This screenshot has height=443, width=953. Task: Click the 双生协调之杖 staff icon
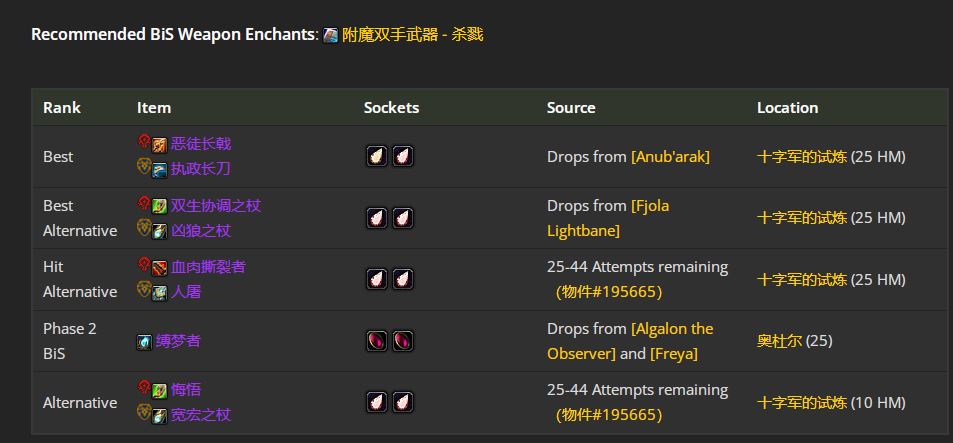tap(160, 207)
